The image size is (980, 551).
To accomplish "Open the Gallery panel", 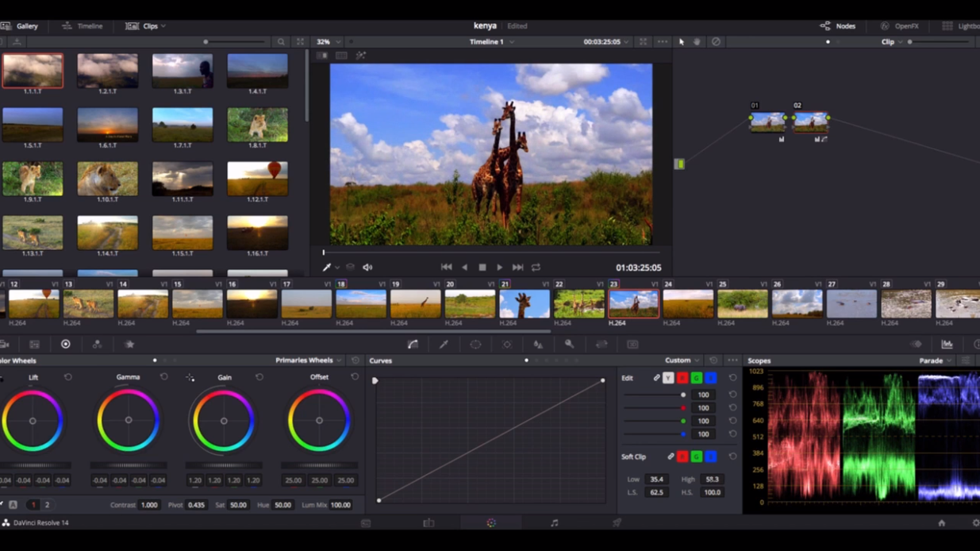I will (x=20, y=26).
